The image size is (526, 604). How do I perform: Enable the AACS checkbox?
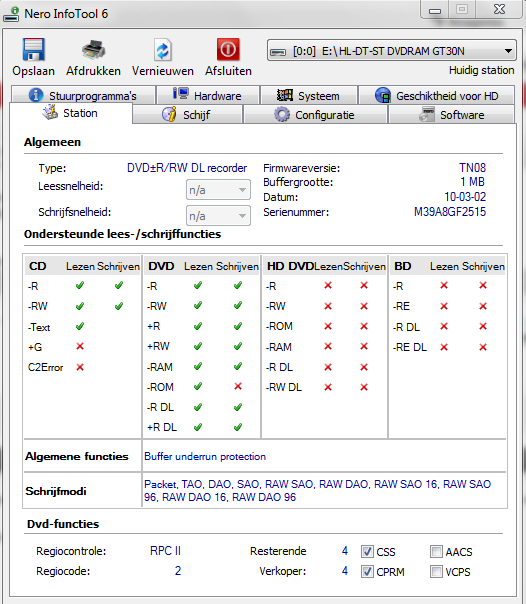(x=436, y=552)
